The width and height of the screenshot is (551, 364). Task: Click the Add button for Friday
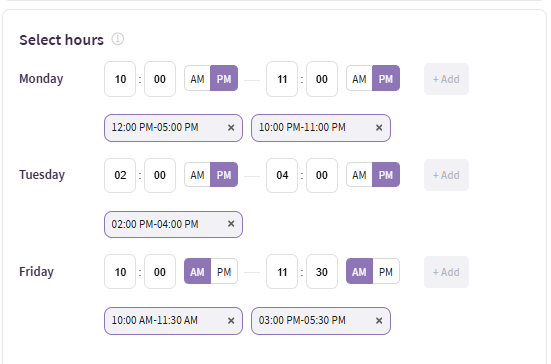pos(446,272)
